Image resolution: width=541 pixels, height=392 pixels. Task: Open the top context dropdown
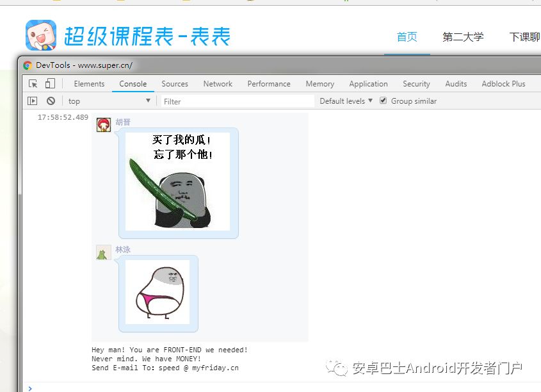pyautogui.click(x=109, y=101)
